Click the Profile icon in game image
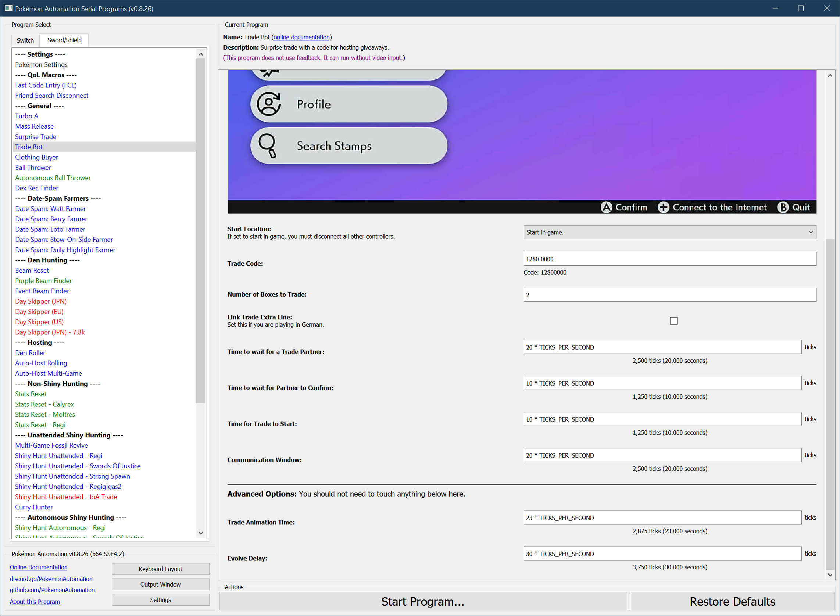The image size is (840, 616). [269, 104]
